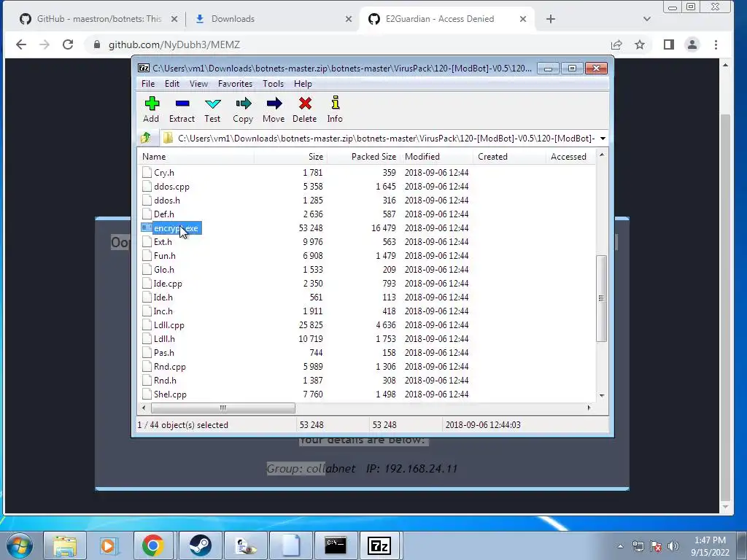Click the Move toolbar icon
This screenshot has width=747, height=560.
274,109
